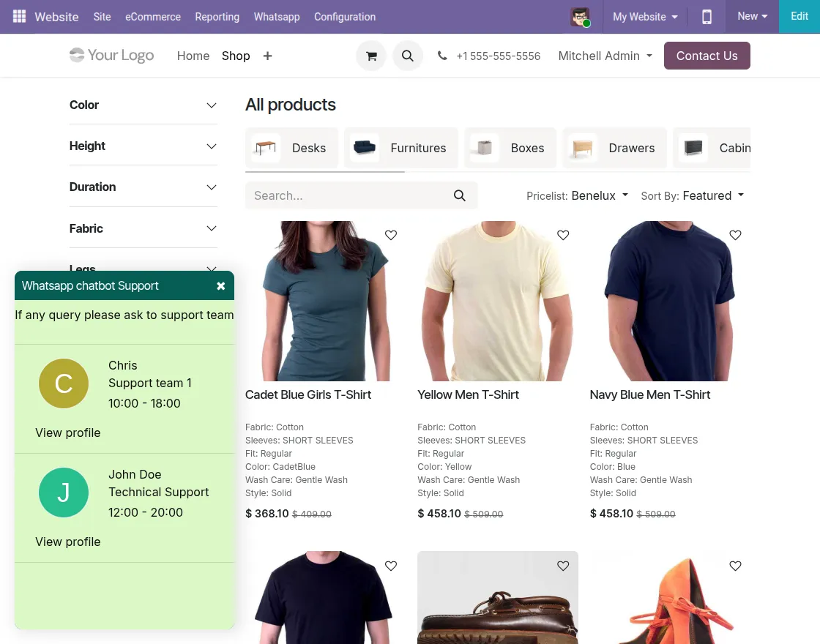The width and height of the screenshot is (820, 644).
Task: Open the eCommerce menu
Action: pos(153,16)
